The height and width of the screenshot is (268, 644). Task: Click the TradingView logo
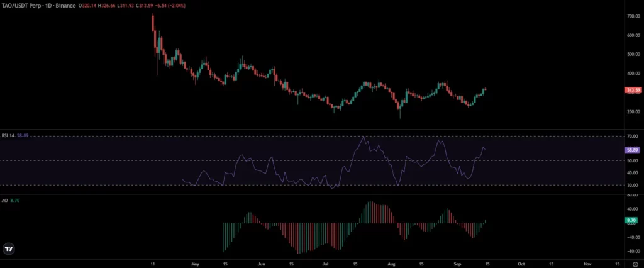tap(8, 248)
